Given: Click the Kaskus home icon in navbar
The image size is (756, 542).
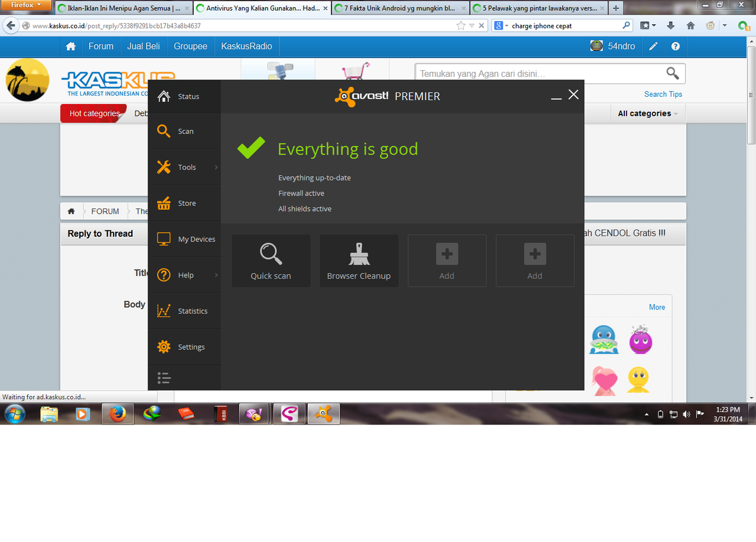Looking at the screenshot, I should (x=71, y=46).
